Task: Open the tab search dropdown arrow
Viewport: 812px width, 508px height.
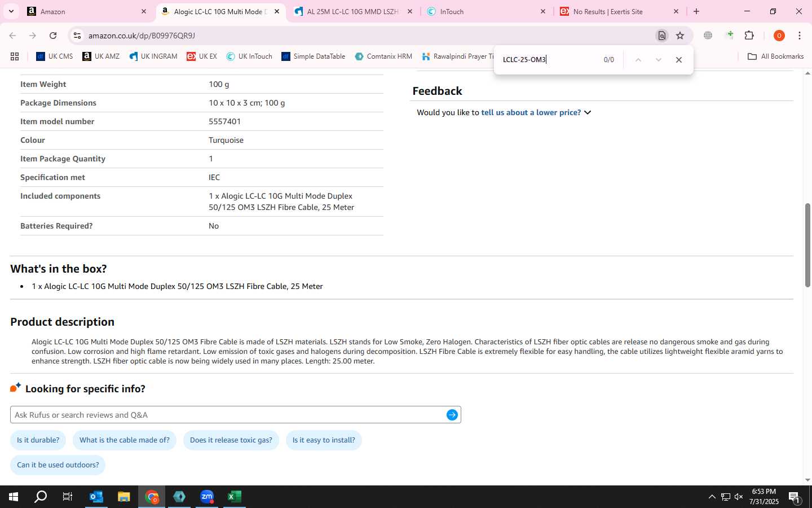Action: (x=11, y=11)
